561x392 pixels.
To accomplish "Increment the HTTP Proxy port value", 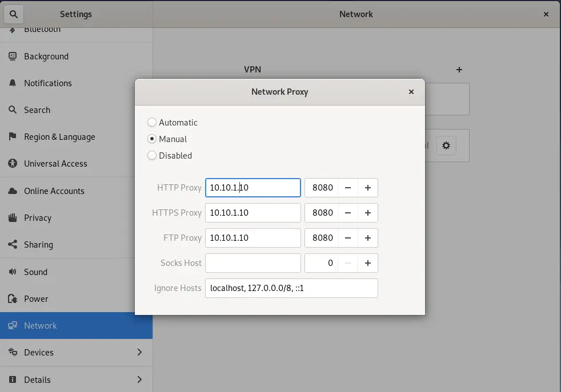I will (368, 187).
